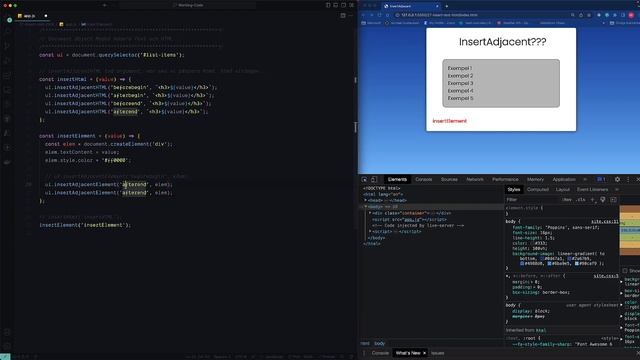Image resolution: width=640 pixels, height=360 pixels.
Task: Close the What's New drawer tab
Action: pyautogui.click(x=424, y=353)
